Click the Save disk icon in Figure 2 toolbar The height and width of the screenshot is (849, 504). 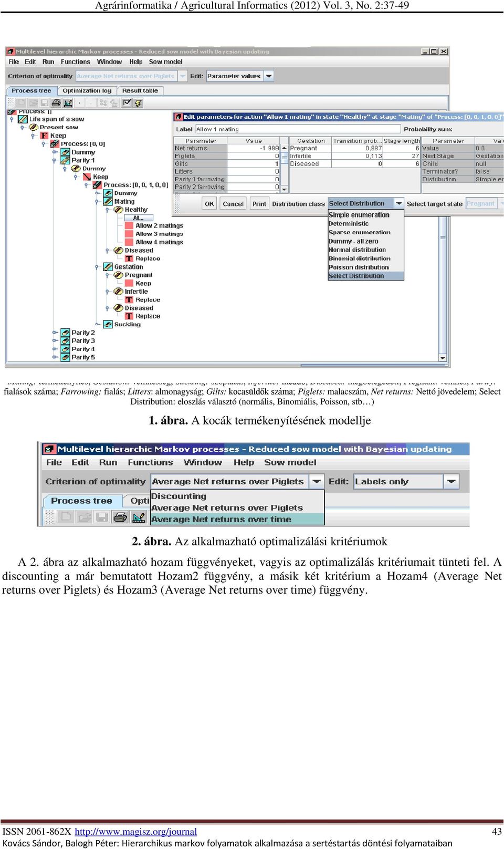coord(102,517)
